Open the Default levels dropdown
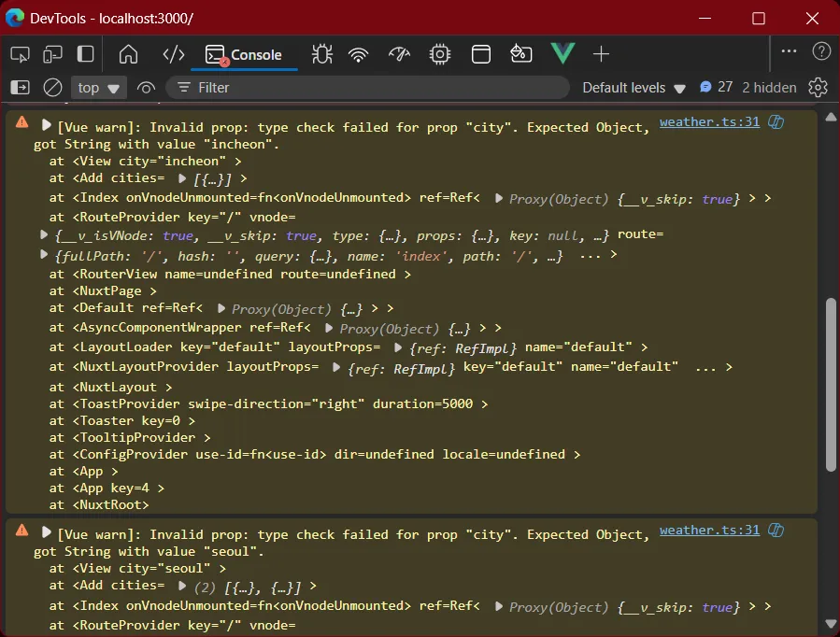 pos(634,88)
